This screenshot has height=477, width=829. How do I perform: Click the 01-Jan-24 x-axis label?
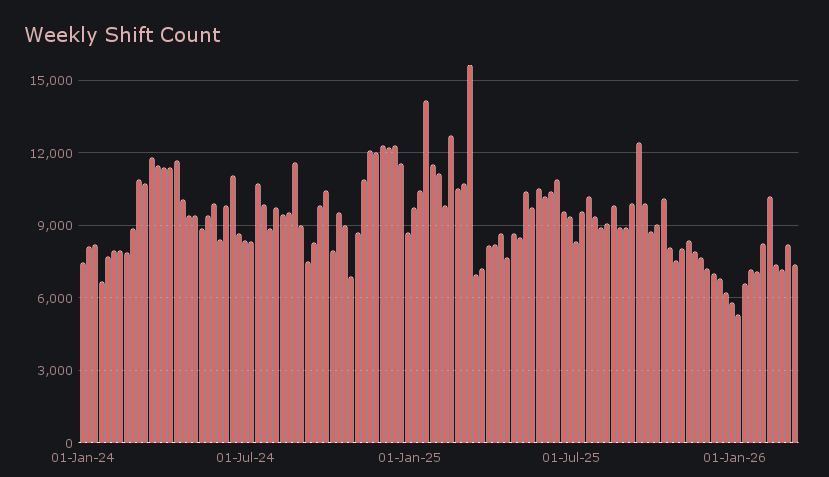83,458
